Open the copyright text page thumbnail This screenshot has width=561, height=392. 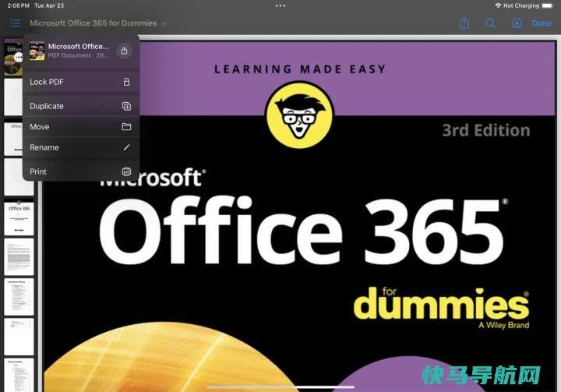[19, 257]
